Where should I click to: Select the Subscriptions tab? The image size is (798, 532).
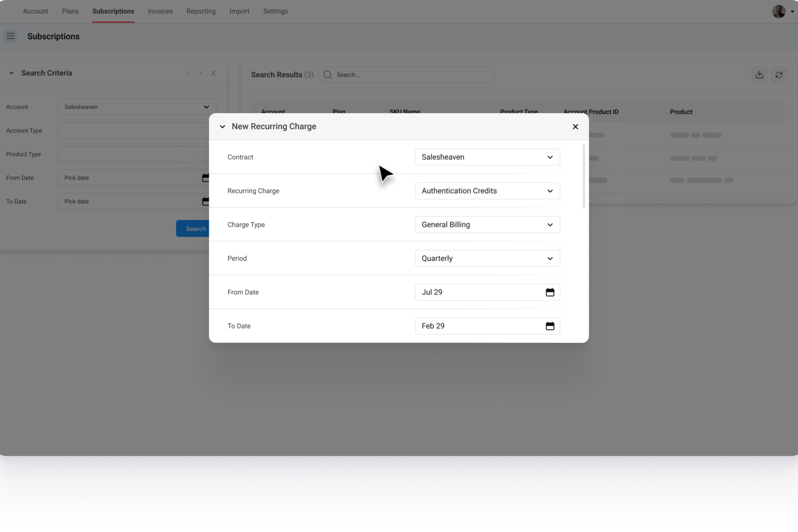(x=113, y=11)
